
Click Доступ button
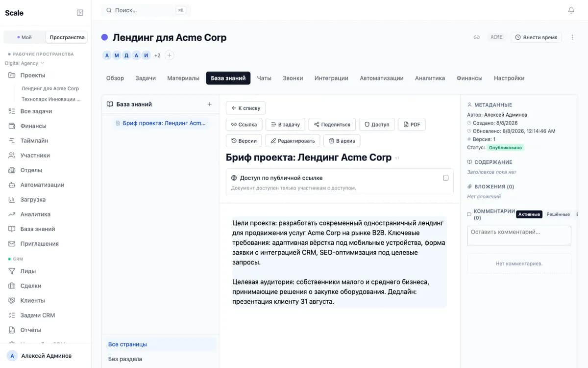[x=377, y=124]
